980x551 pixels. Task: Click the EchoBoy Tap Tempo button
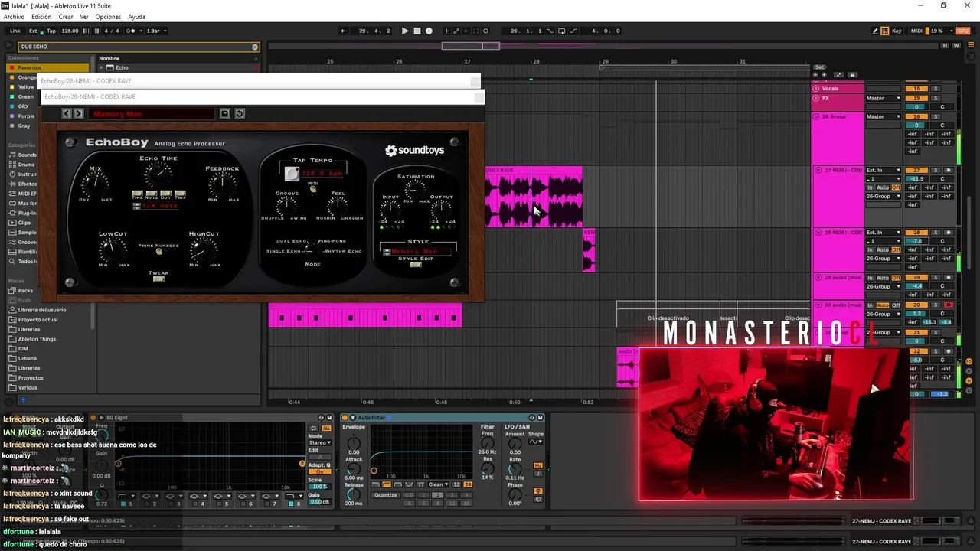pos(292,174)
